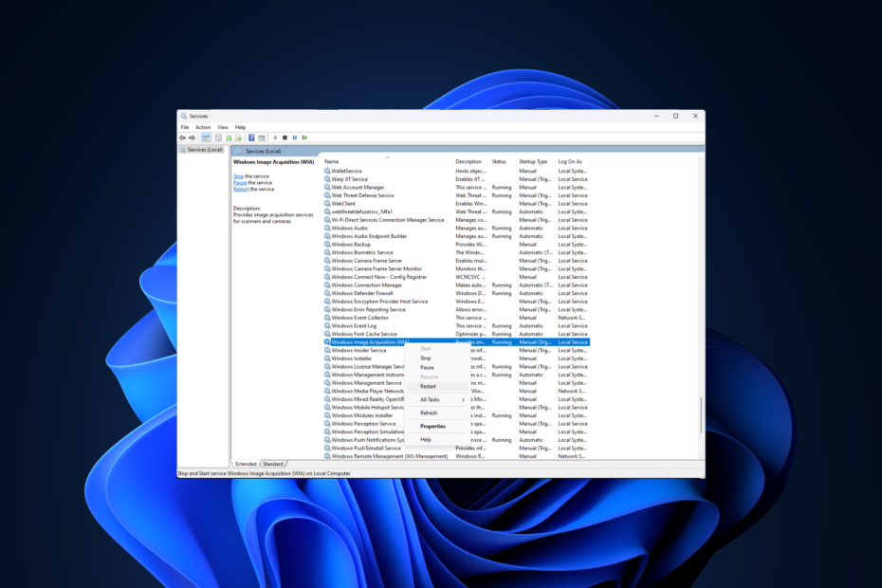Click the Restart the service link
The height and width of the screenshot is (588, 882).
tap(241, 189)
